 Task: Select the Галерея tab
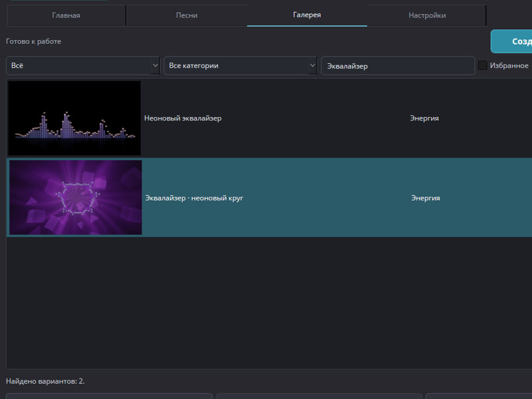pos(307,15)
